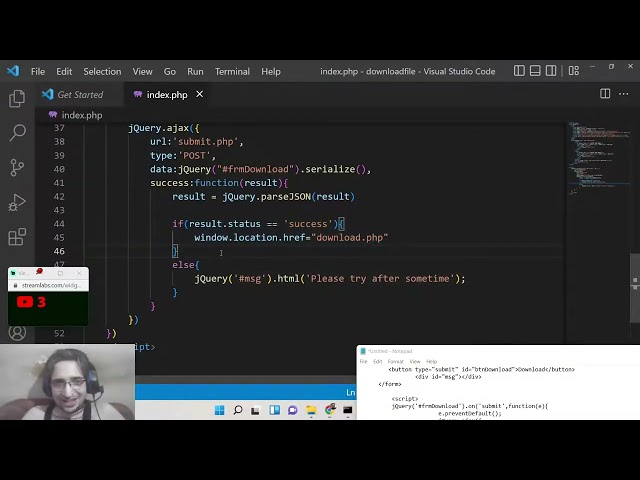Screen dimensions: 640x480
Task: Open editor More Actions ellipsis
Action: [624, 94]
